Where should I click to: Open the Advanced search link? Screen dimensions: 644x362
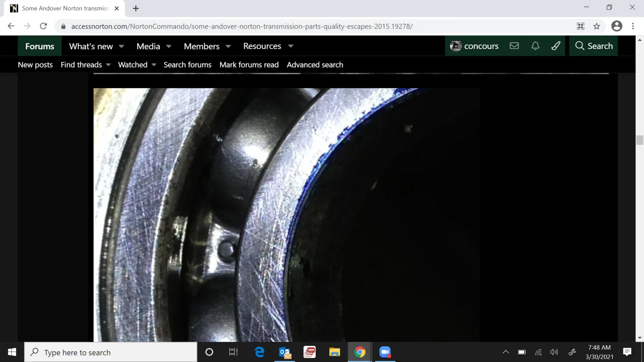pyautogui.click(x=315, y=65)
